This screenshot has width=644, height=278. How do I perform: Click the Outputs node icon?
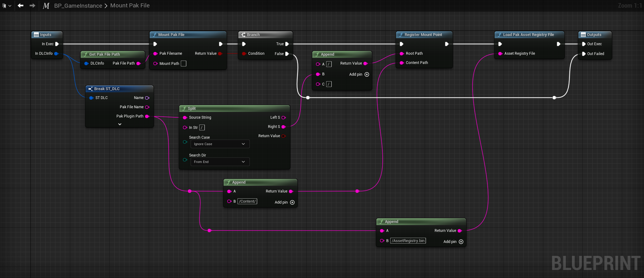coord(583,35)
